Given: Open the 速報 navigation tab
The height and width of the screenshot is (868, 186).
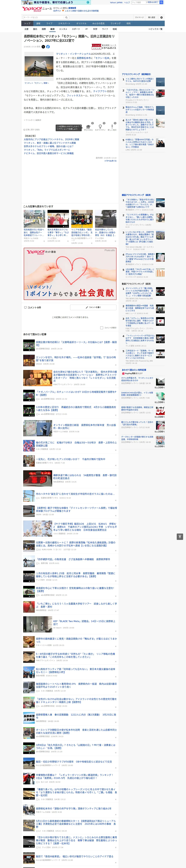Looking at the screenshot, I should pyautogui.click(x=38, y=24).
